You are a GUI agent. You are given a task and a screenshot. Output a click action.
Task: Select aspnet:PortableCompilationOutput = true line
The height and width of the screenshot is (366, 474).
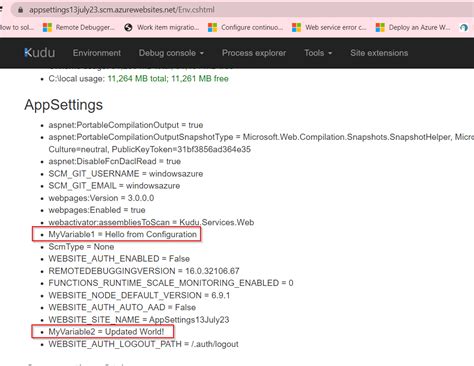click(126, 125)
